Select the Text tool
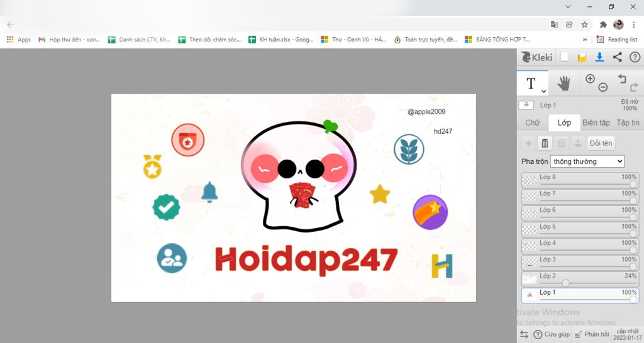Viewport: 644px width, 343px height. click(532, 84)
